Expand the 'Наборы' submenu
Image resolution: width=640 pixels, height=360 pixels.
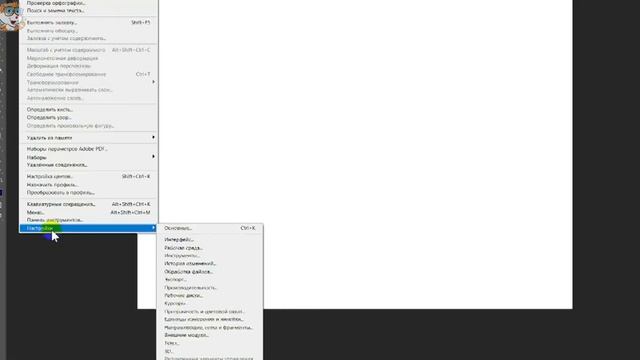pyautogui.click(x=88, y=157)
